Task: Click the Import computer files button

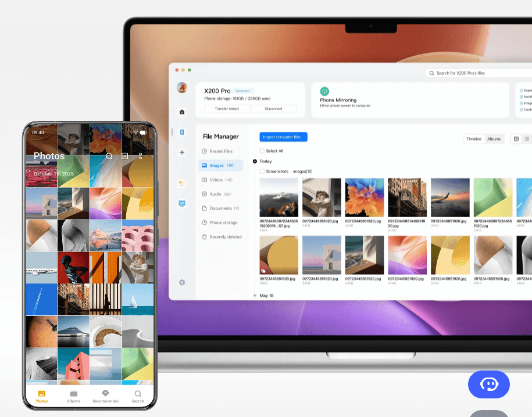Action: (283, 137)
